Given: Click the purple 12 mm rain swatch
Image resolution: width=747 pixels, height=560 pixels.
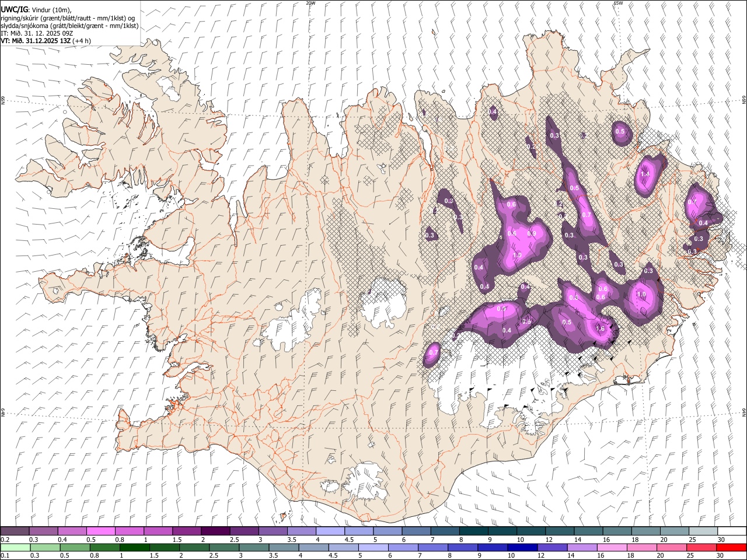Looking at the screenshot, I should pyautogui.click(x=551, y=547).
